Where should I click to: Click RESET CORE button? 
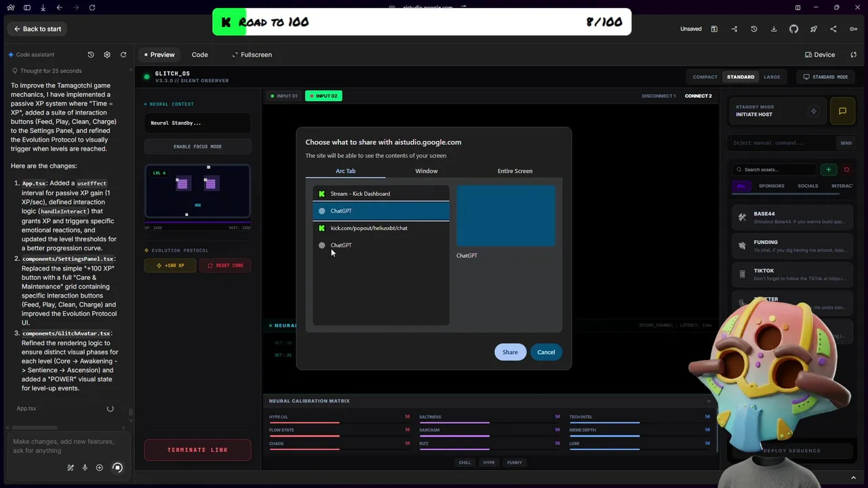[x=225, y=265]
